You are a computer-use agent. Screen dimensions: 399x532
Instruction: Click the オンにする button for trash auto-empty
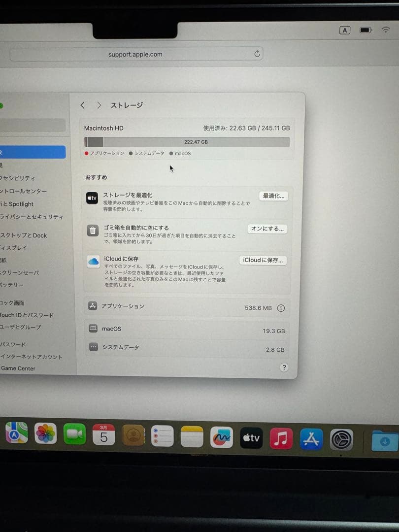pos(267,229)
